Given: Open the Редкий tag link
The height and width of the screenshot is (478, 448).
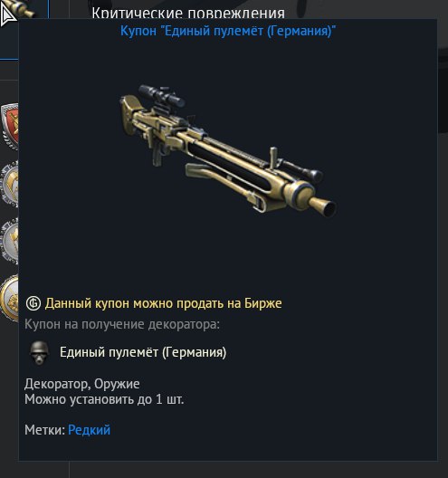Looking at the screenshot, I should (89, 430).
